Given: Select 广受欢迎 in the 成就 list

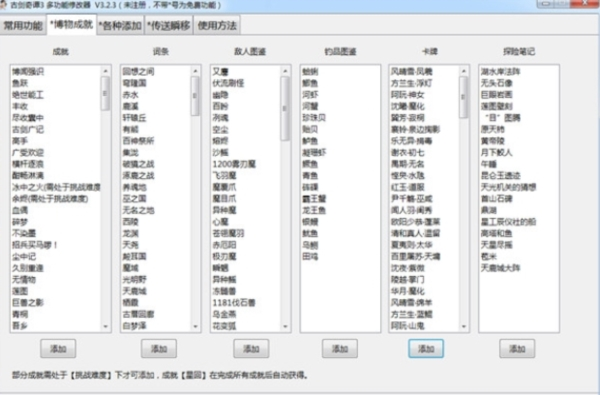Looking at the screenshot, I should pos(28,152).
